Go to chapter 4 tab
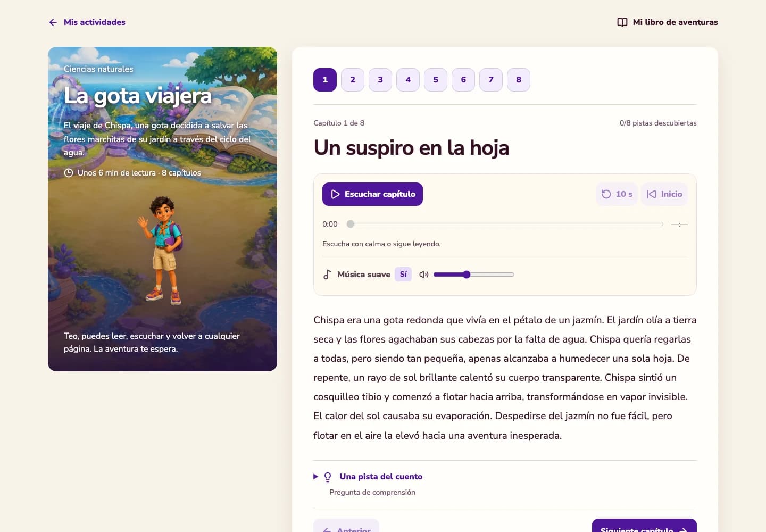766x532 pixels. point(408,80)
